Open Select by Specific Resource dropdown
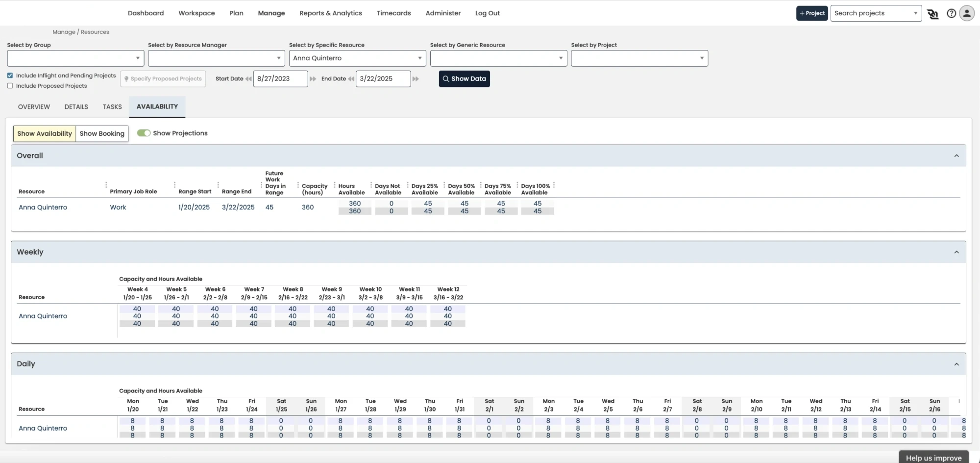This screenshot has height=463, width=980. coord(358,58)
